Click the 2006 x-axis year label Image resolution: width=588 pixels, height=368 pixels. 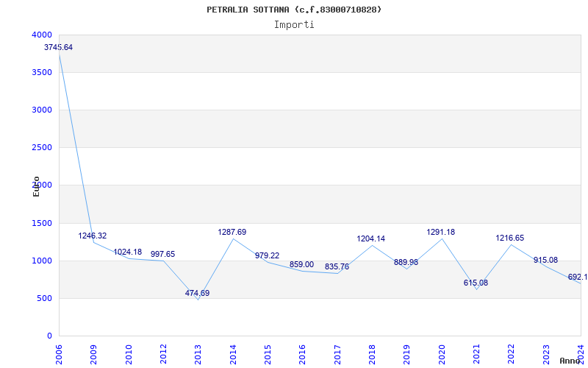[x=59, y=355]
